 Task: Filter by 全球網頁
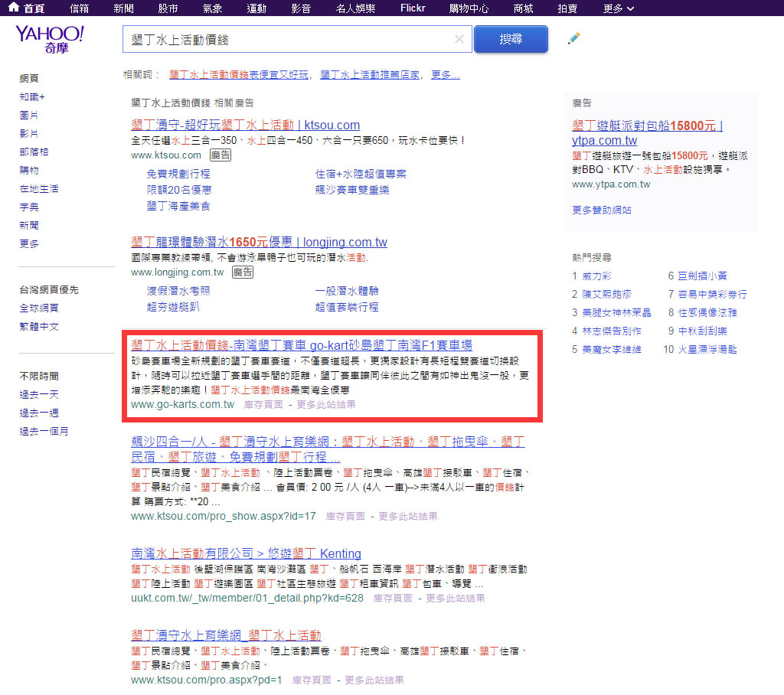pos(39,308)
